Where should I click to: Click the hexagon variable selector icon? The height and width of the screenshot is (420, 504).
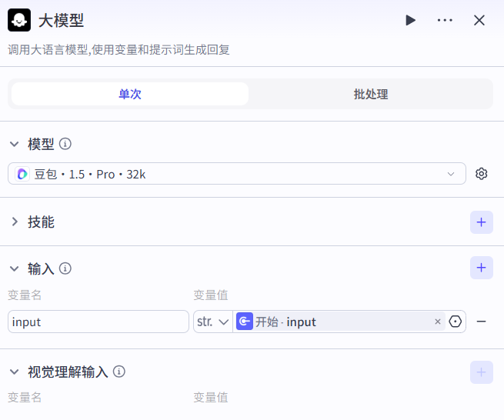point(456,322)
